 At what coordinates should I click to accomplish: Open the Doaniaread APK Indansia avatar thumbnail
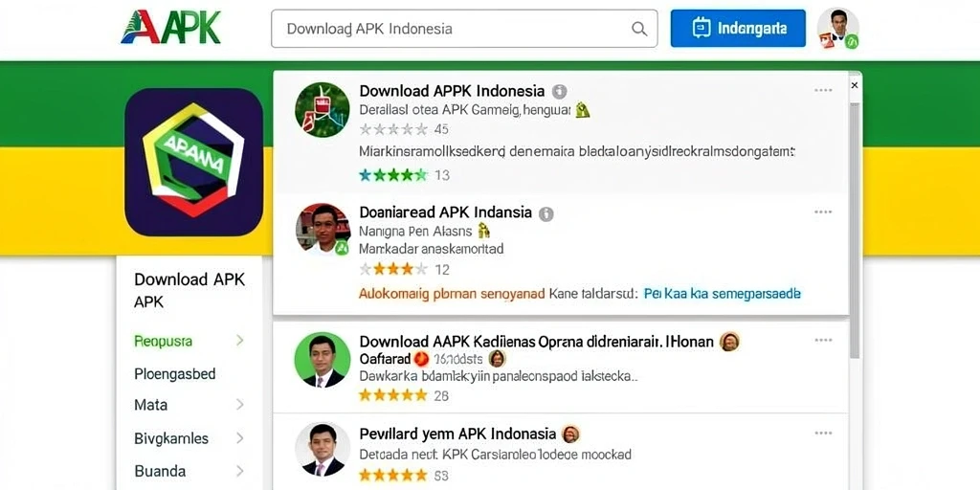pyautogui.click(x=322, y=229)
